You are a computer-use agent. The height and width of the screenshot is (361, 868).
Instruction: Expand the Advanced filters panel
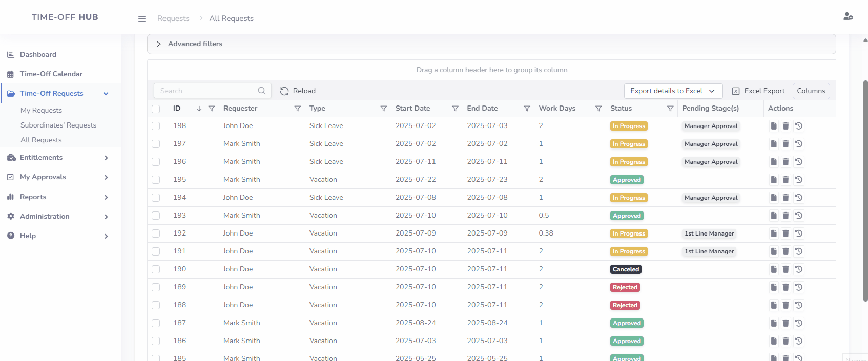[159, 44]
